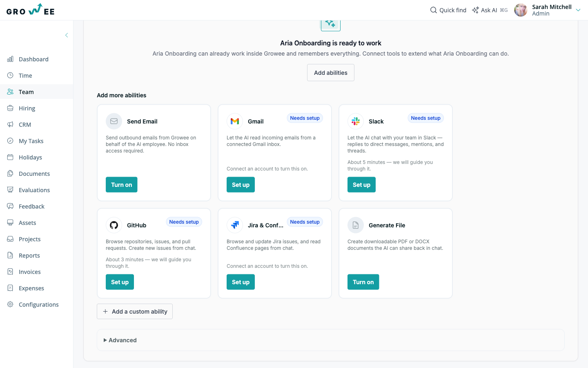Click the Time clock icon
The height and width of the screenshot is (368, 588).
(10, 75)
